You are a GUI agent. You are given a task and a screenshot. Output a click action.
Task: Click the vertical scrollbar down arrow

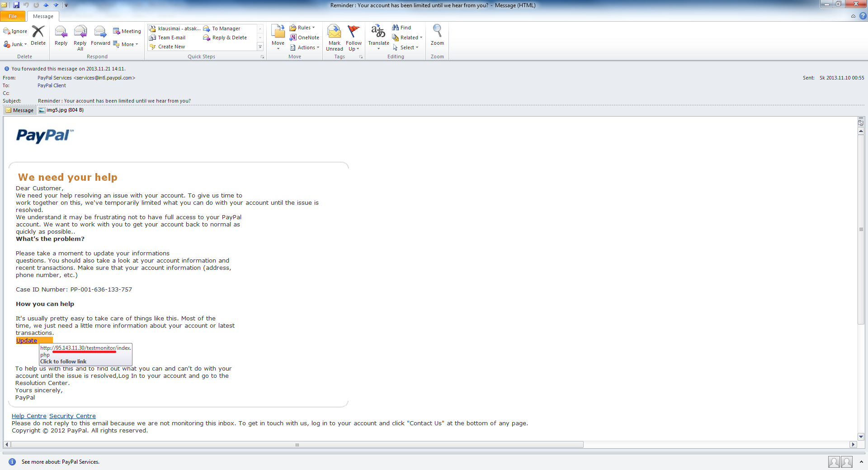tap(861, 437)
